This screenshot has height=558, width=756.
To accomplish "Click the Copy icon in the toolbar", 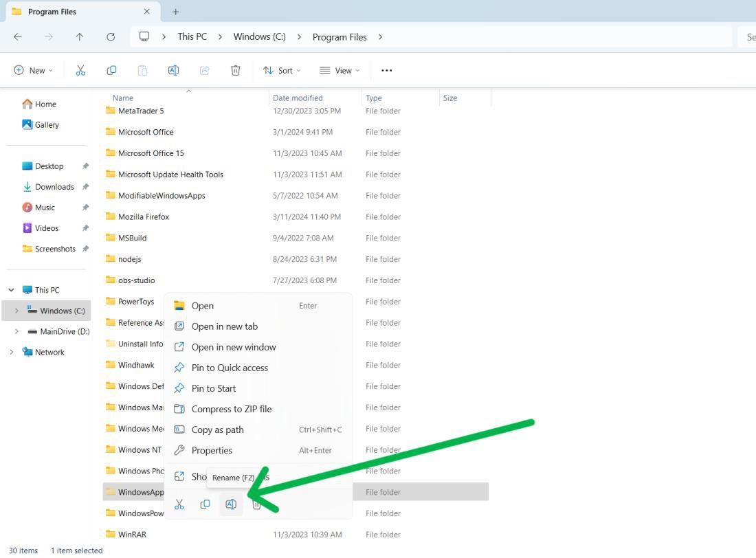I will point(111,70).
